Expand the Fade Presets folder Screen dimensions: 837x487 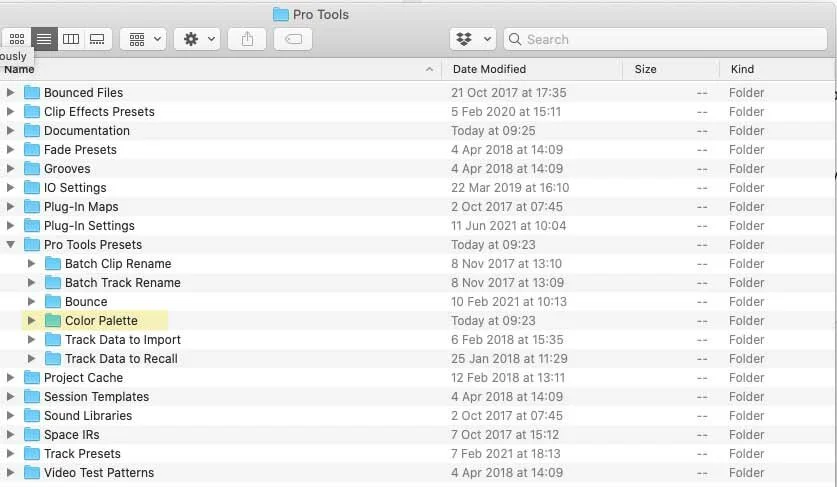[x=10, y=150]
